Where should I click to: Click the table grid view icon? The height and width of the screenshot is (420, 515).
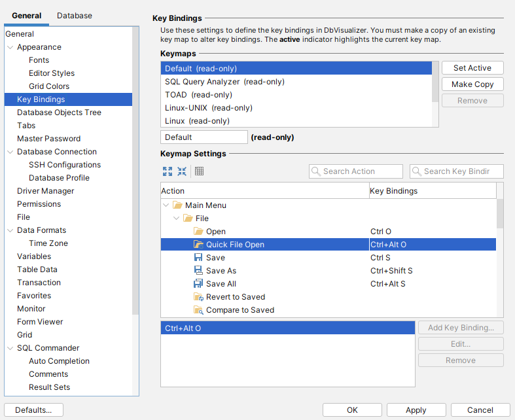point(200,171)
